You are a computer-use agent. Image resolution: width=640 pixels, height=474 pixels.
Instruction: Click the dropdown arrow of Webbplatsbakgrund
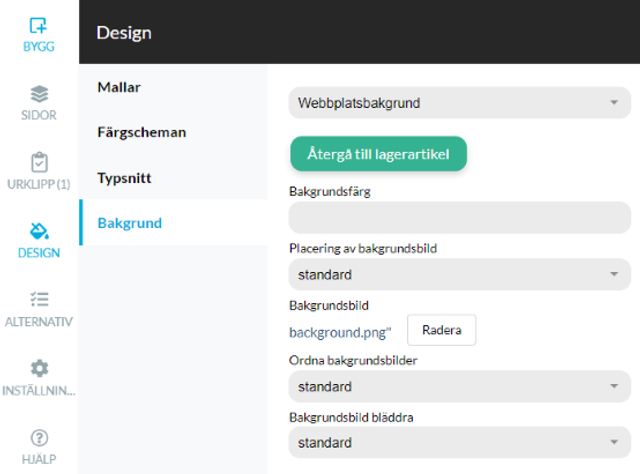pyautogui.click(x=614, y=102)
